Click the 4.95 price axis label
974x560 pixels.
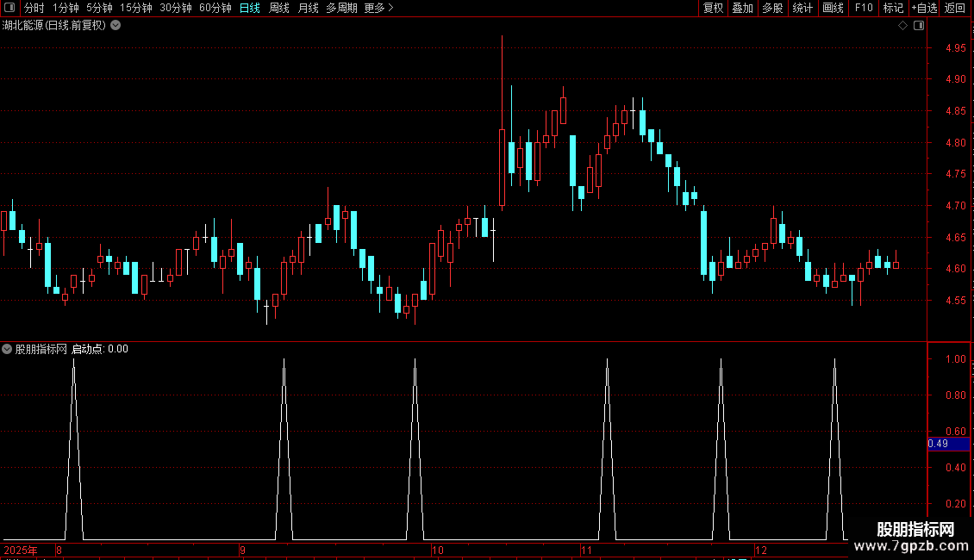(x=955, y=47)
